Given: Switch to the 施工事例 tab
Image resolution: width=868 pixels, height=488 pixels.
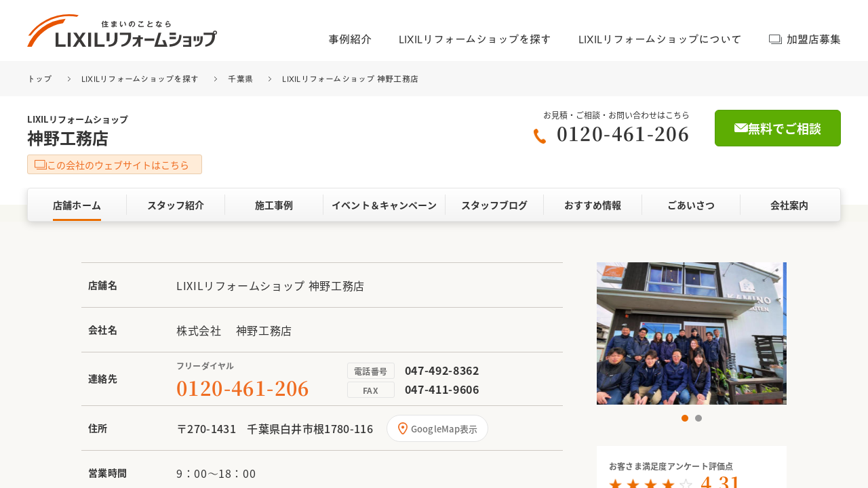Looking at the screenshot, I should pos(274,205).
